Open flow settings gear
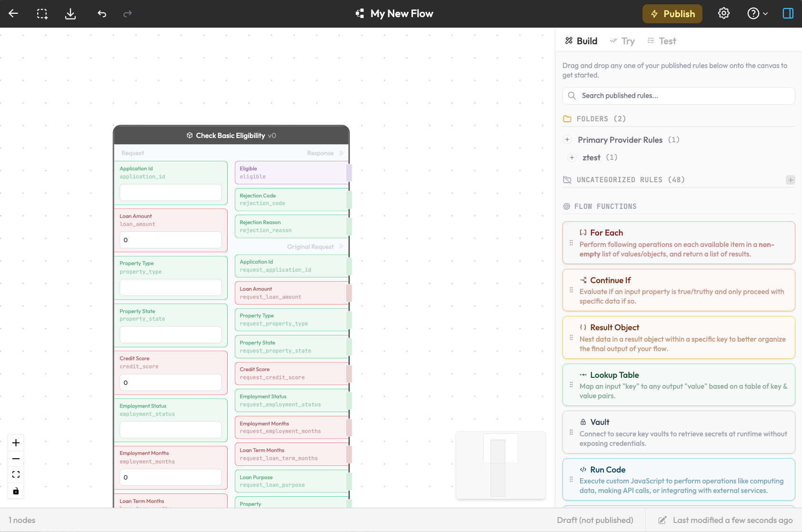This screenshot has height=532, width=802. (723, 14)
